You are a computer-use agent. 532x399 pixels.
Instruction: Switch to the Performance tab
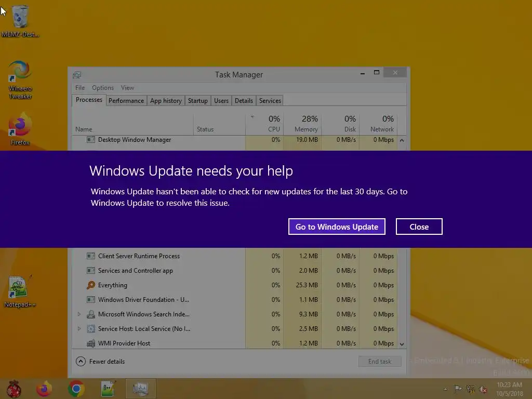point(126,101)
